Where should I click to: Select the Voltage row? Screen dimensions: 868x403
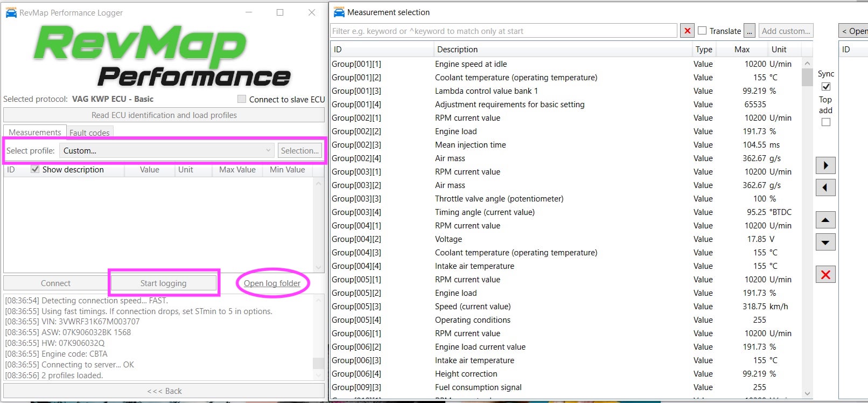pos(565,239)
